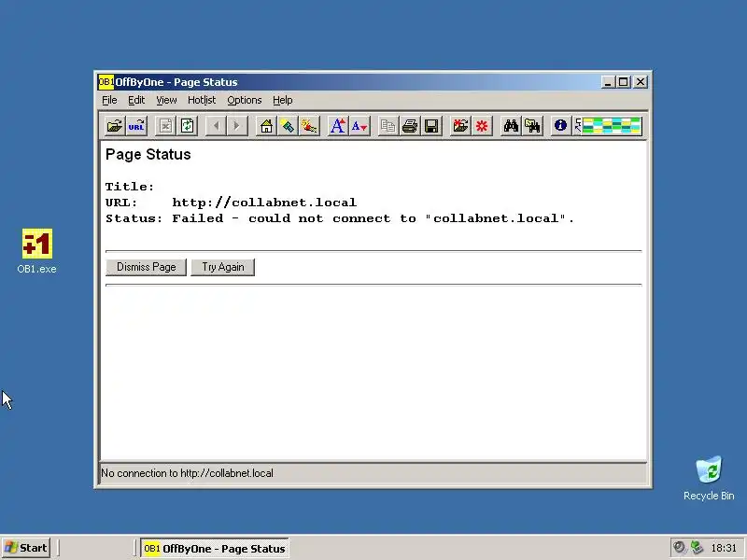Open Find with the binoculars icon
Viewport: 747px width, 560px height.
coord(511,126)
